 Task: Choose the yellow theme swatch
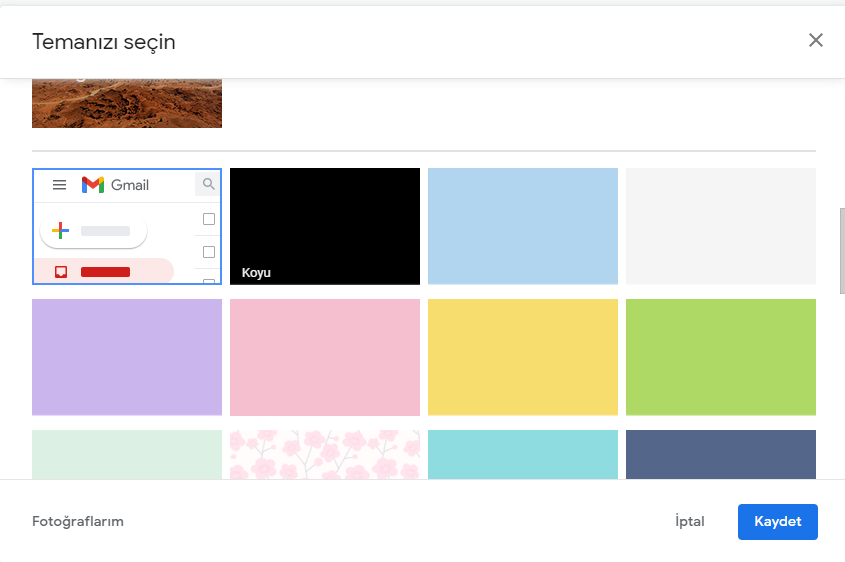point(523,357)
